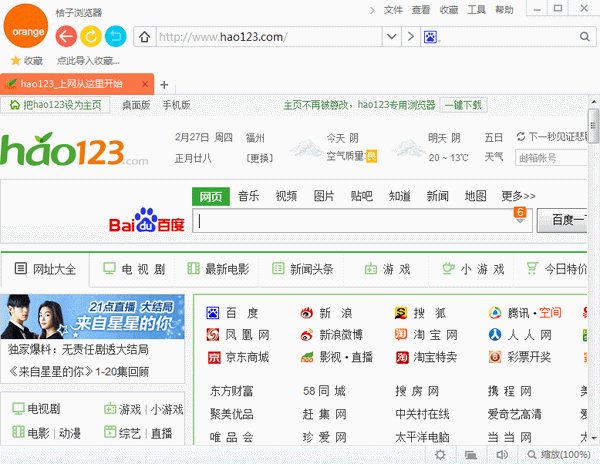Image resolution: width=600 pixels, height=464 pixels.
Task: Open the 百度 site link with paw icon
Action: (232, 313)
